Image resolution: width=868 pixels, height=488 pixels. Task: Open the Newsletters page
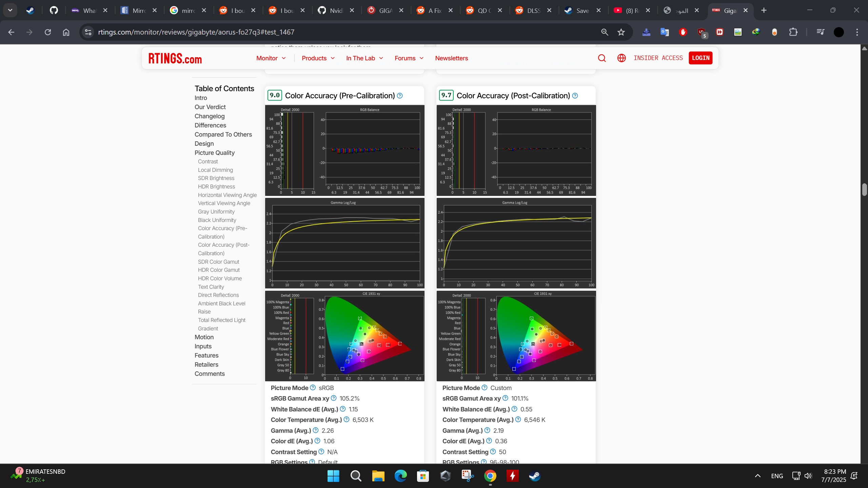coord(452,58)
